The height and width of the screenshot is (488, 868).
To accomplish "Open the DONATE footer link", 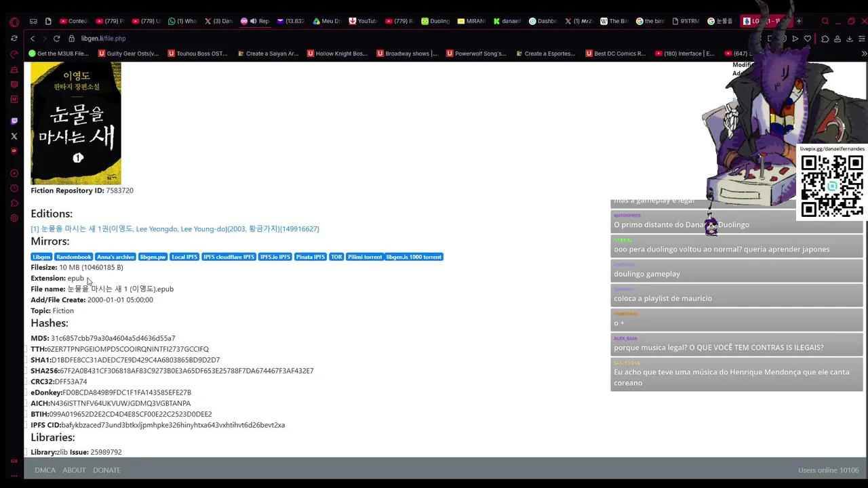I will 106,470.
